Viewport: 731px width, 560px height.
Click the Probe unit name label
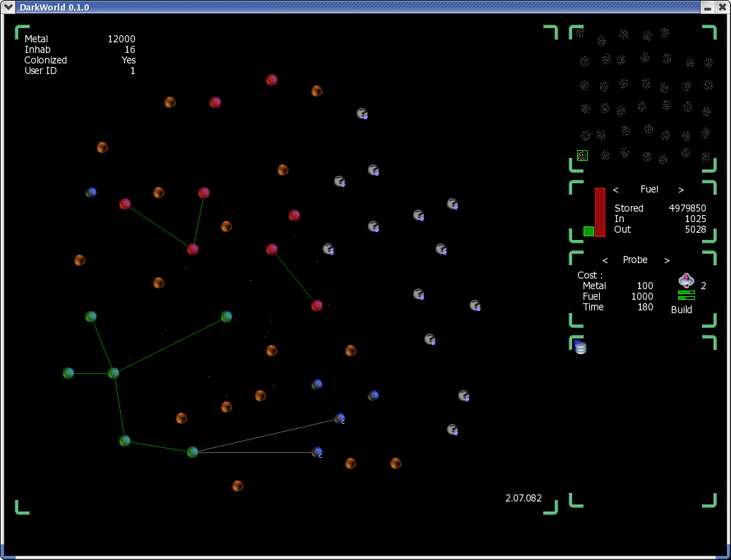tap(635, 260)
